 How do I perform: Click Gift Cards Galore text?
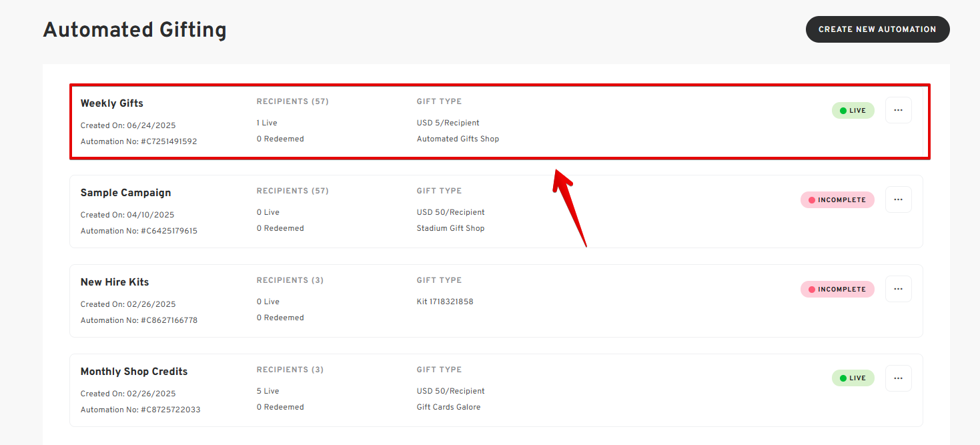pyautogui.click(x=448, y=407)
